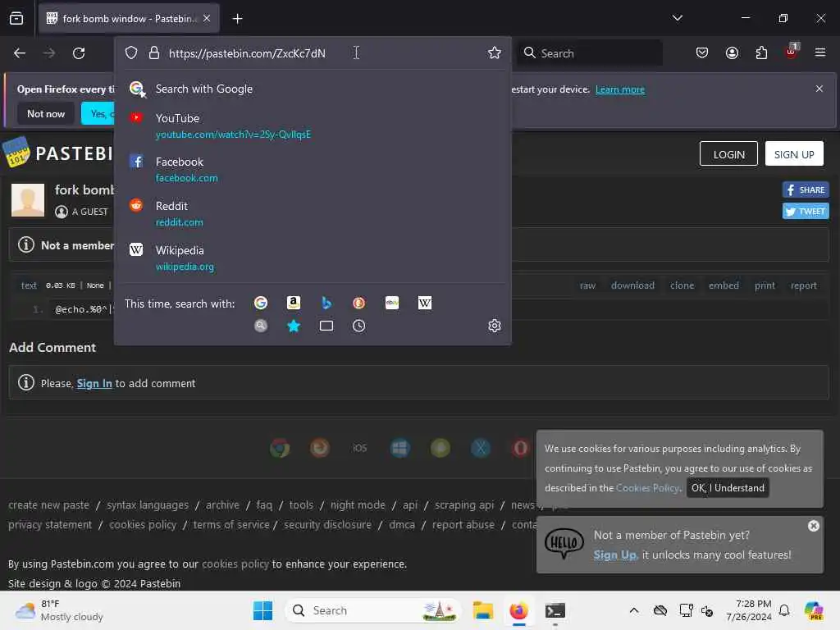Bookmark this page with the star icon

click(494, 52)
